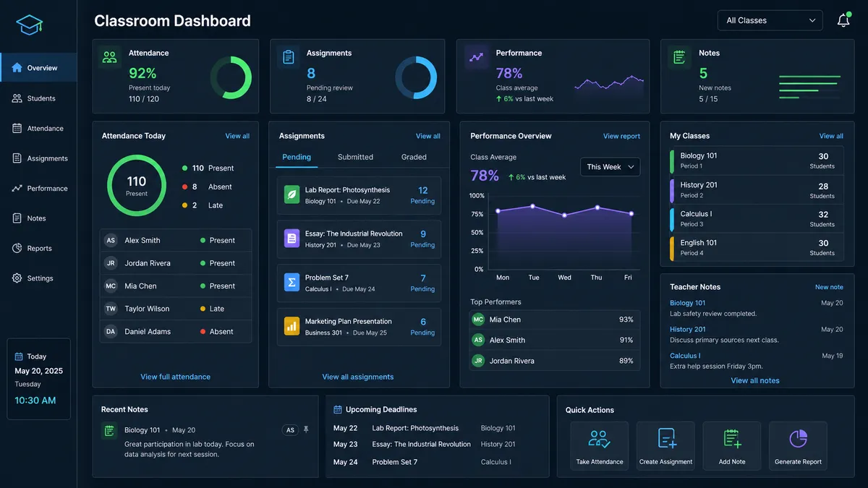Open Notes in the sidebar
The width and height of the screenshot is (868, 488).
pos(38,218)
